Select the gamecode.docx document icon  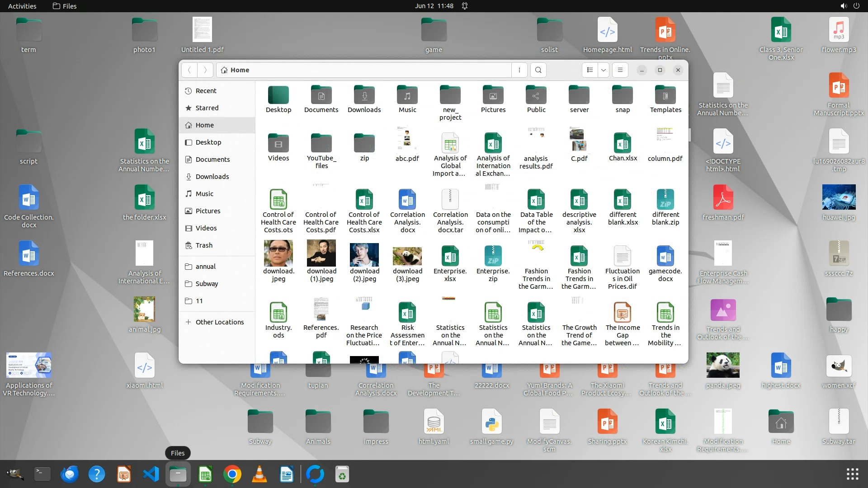click(665, 256)
